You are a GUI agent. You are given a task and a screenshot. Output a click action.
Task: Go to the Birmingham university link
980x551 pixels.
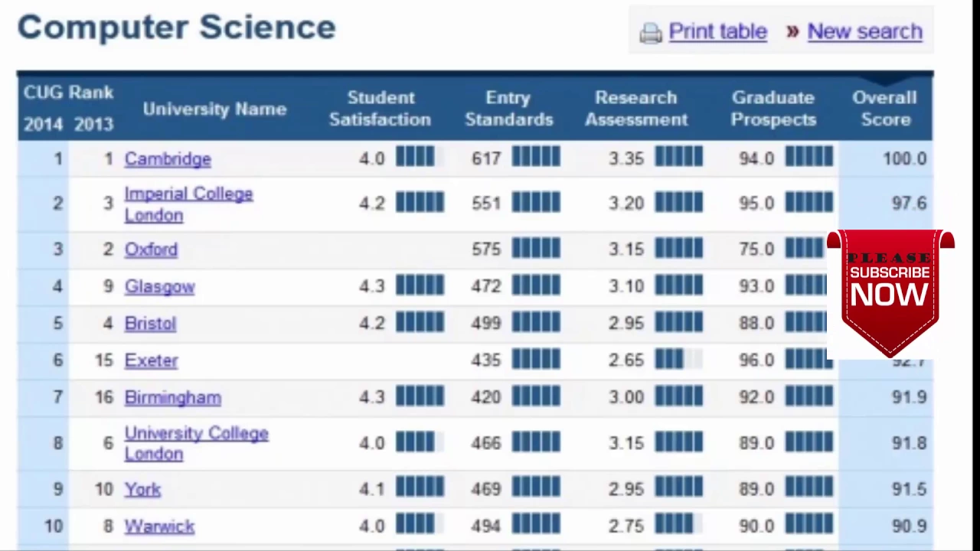coord(172,397)
